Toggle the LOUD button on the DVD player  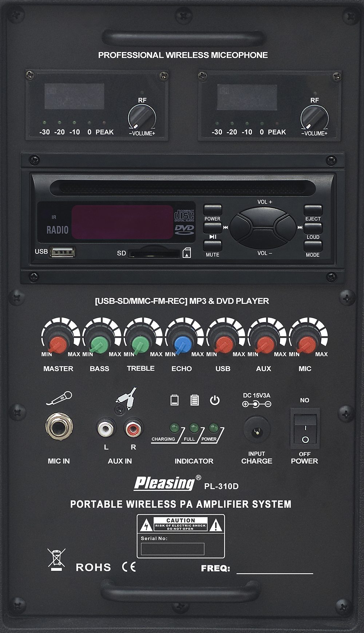(x=313, y=228)
